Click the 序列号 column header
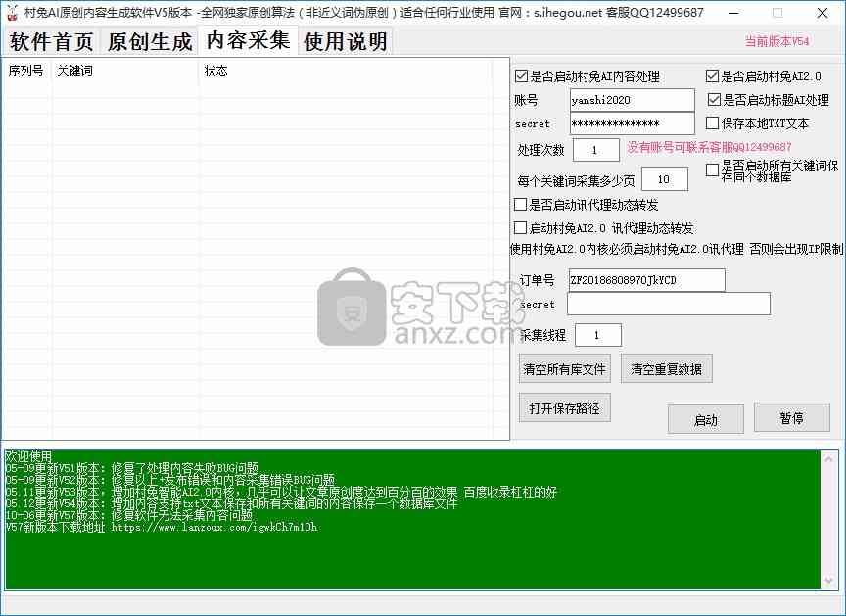The height and width of the screenshot is (616, 846). click(x=25, y=71)
